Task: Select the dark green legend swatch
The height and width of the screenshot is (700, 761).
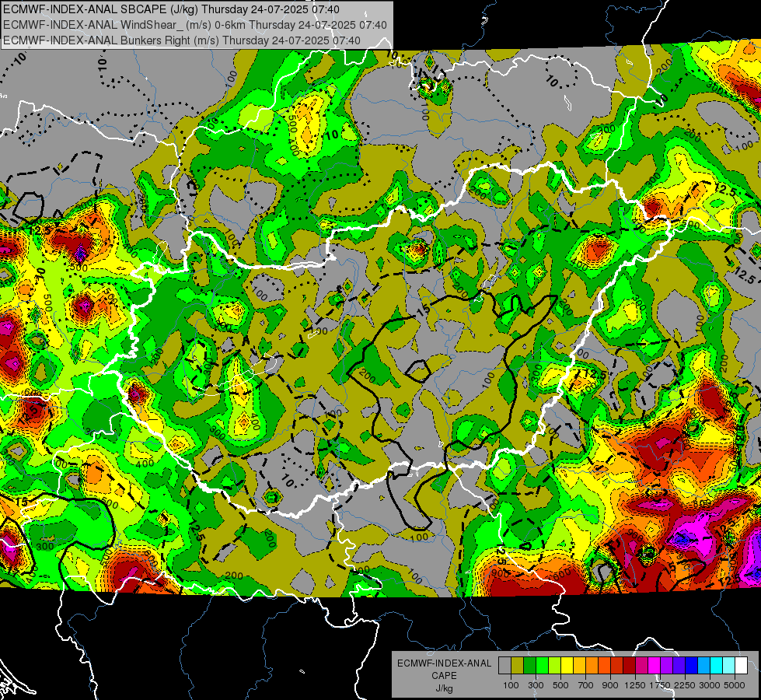Action: 529,666
